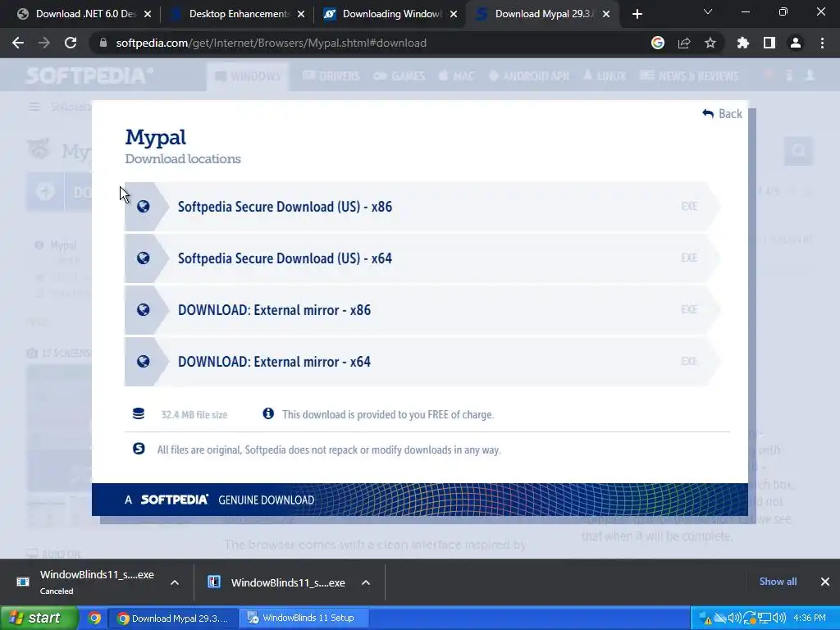Image resolution: width=840 pixels, height=630 pixels.
Task: Switch to WindowBlinds 11 Setup taskbar button
Action: (x=304, y=619)
